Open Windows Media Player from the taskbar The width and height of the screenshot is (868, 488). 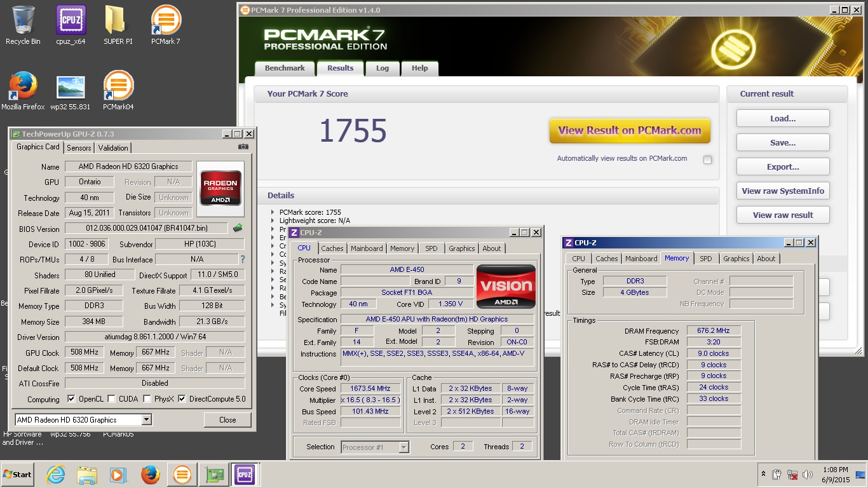tap(118, 475)
